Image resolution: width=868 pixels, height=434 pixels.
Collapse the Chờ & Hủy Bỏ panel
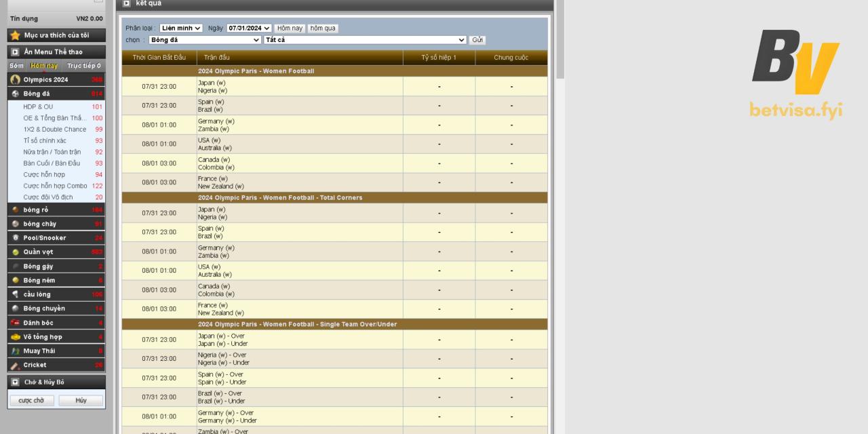click(x=15, y=382)
